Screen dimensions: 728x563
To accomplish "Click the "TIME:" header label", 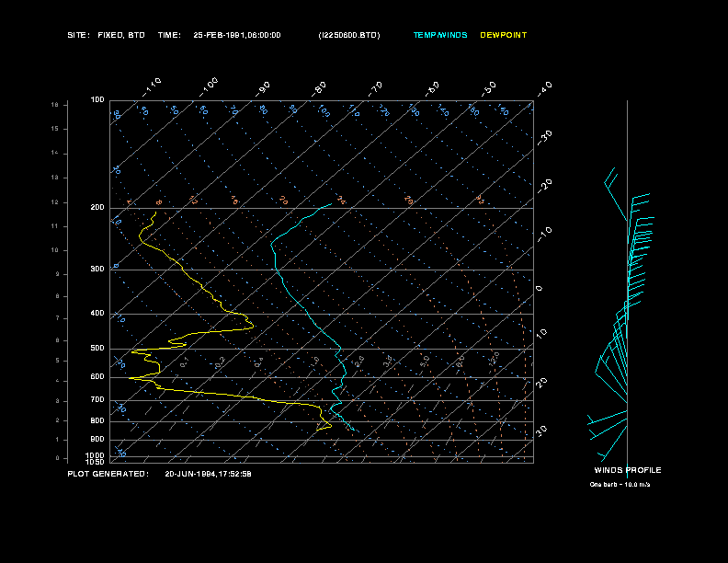I will point(169,35).
